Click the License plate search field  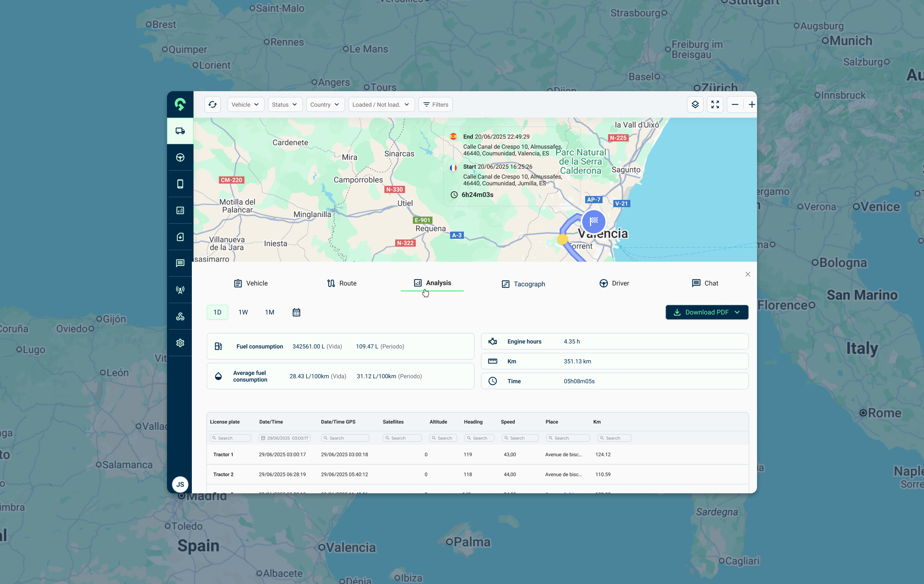[230, 438]
